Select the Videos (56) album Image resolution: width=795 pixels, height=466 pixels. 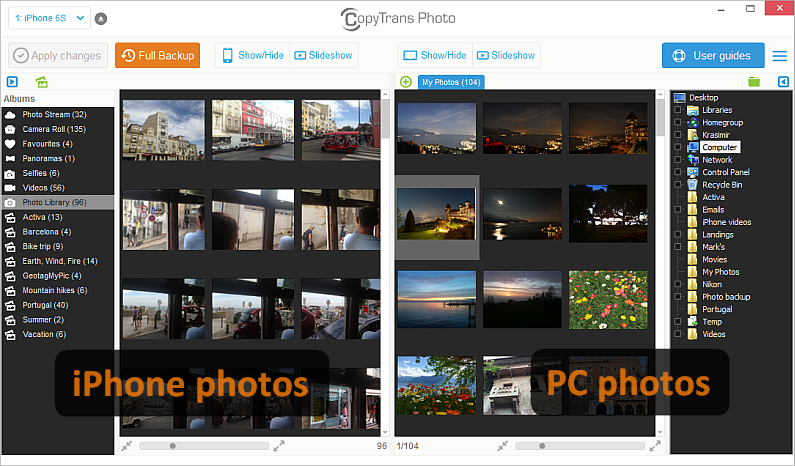pos(58,188)
